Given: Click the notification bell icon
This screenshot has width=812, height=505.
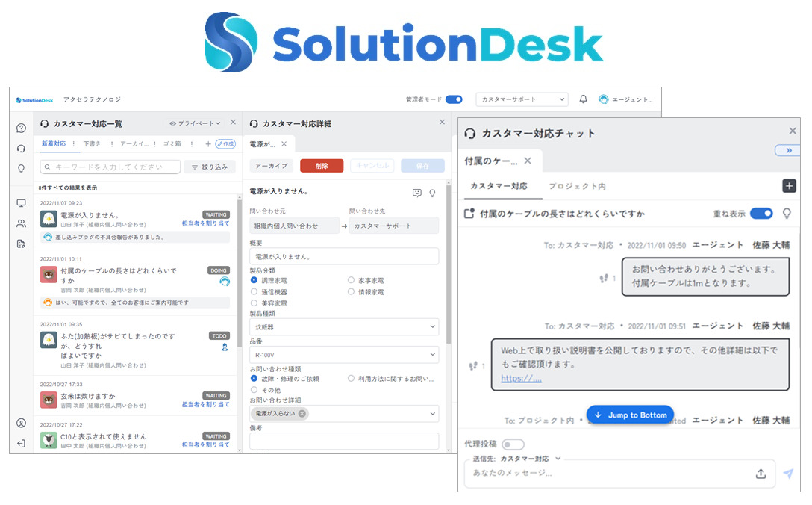Looking at the screenshot, I should tap(583, 99).
